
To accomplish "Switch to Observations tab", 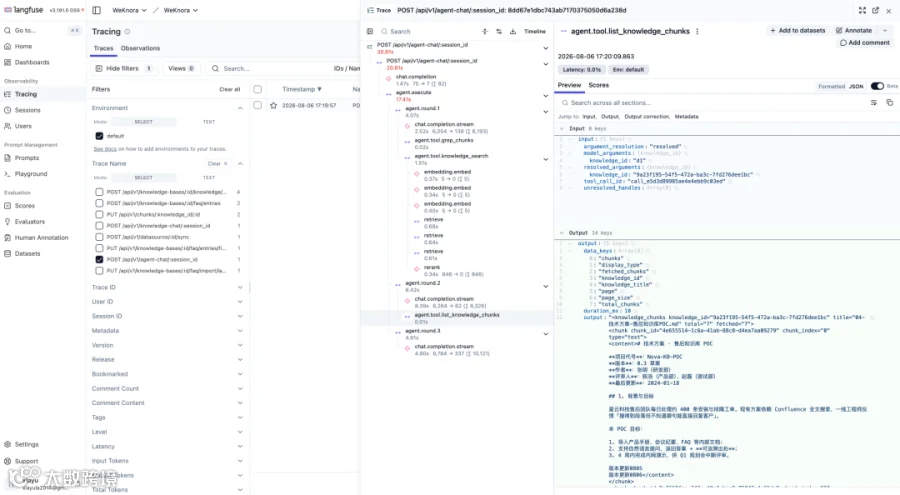I will 140,48.
